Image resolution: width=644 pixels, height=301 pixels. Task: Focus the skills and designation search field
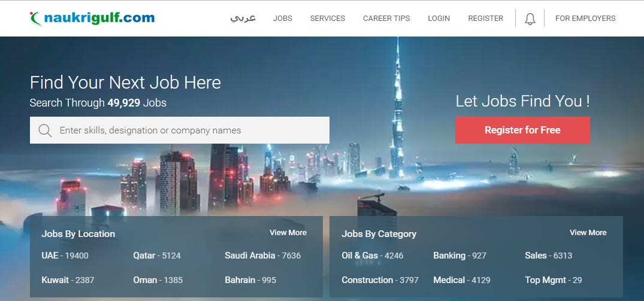pyautogui.click(x=180, y=130)
